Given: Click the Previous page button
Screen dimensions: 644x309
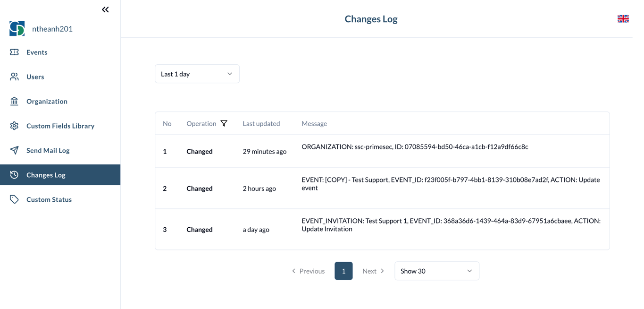Looking at the screenshot, I should pyautogui.click(x=308, y=271).
